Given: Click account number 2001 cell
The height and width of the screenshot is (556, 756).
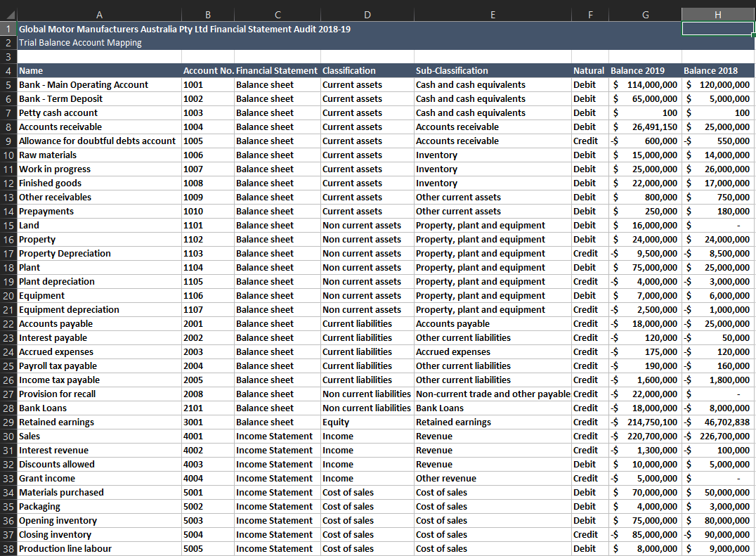Looking at the screenshot, I should pyautogui.click(x=208, y=324).
